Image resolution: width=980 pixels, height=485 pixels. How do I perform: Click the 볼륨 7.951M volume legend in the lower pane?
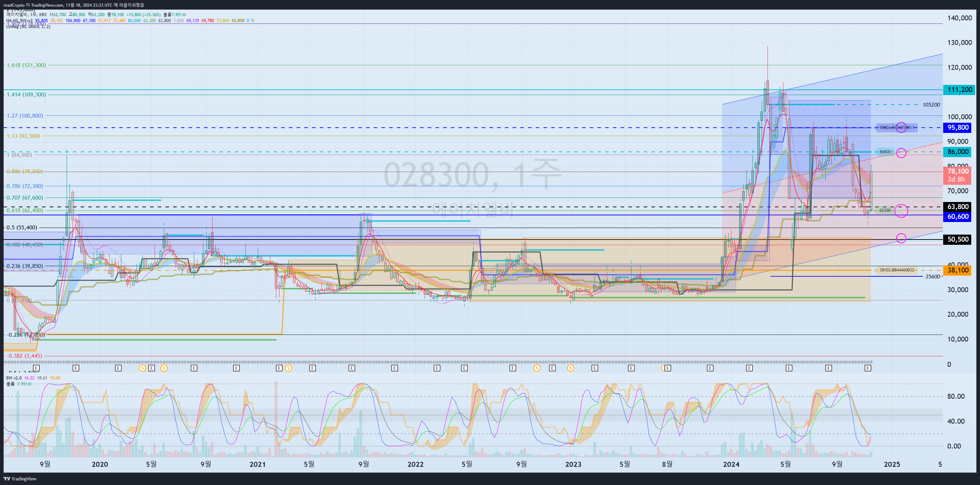coord(19,384)
